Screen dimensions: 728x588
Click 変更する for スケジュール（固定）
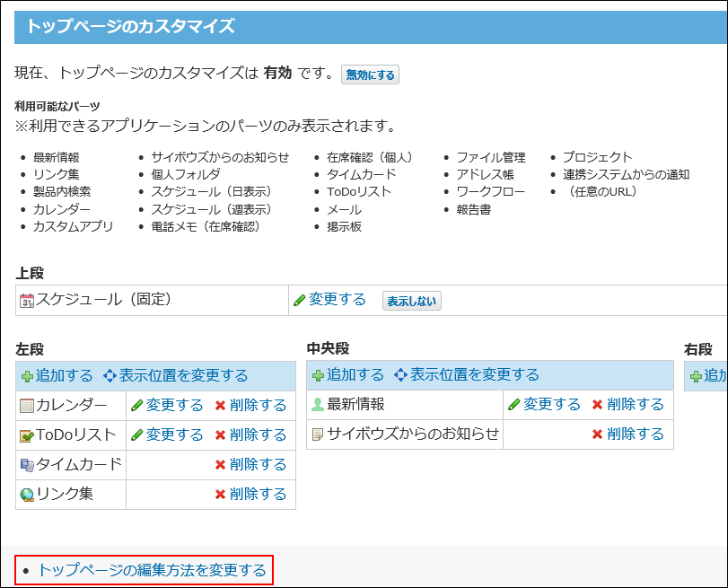pyautogui.click(x=338, y=299)
